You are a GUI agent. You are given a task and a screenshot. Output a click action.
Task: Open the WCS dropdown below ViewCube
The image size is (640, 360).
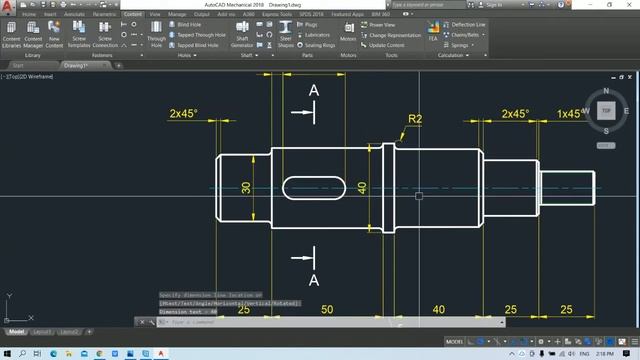pyautogui.click(x=606, y=146)
